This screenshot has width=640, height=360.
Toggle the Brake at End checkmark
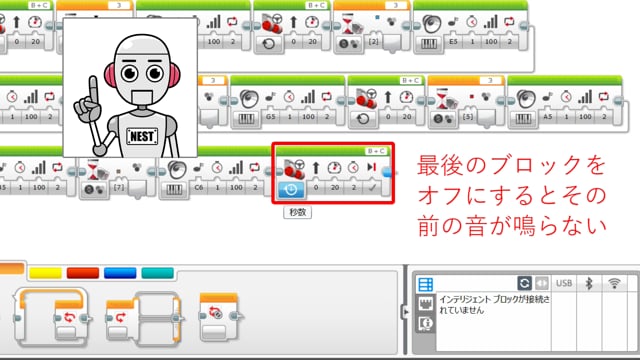coord(372,188)
